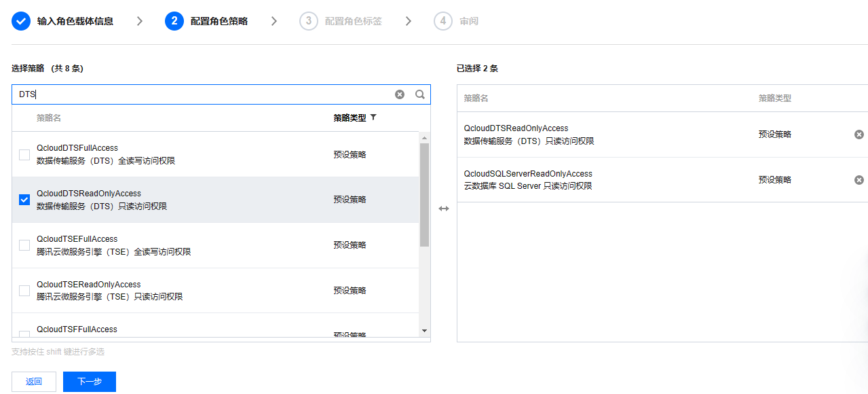Clear the DTS search text icon
Screen dimensions: 868x394
[400, 94]
